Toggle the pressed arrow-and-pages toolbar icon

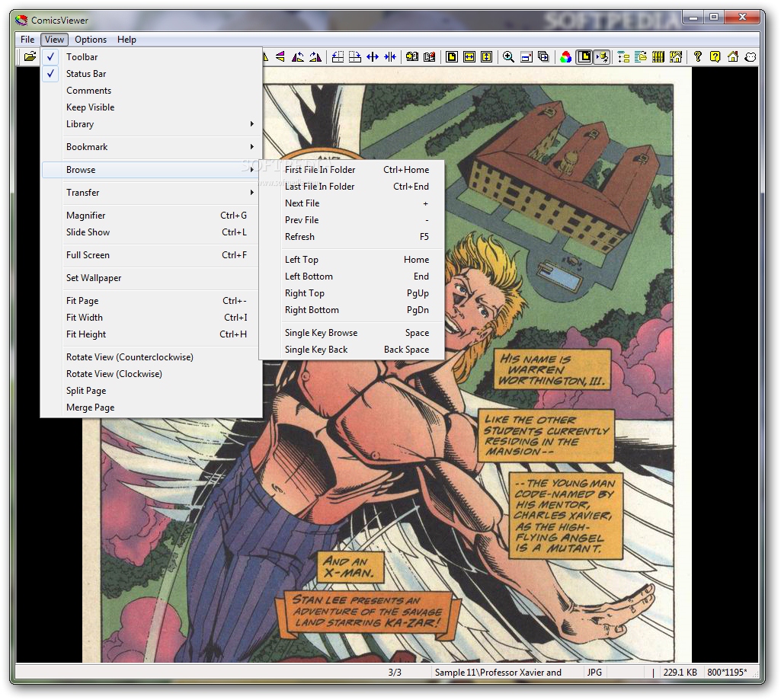602,57
